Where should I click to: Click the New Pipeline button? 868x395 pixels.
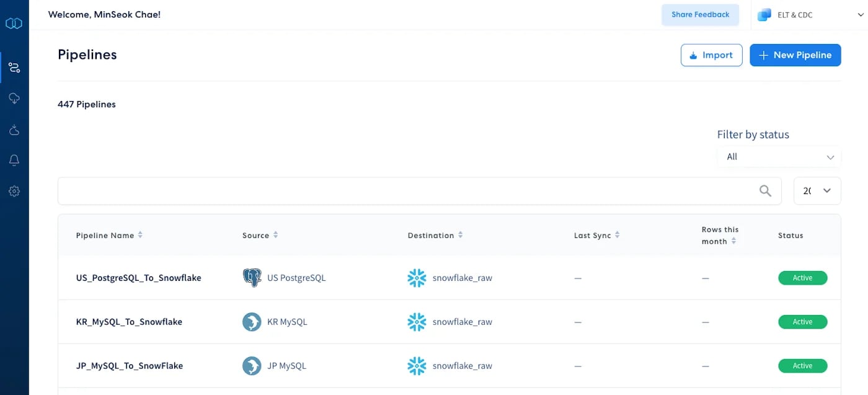click(x=795, y=55)
